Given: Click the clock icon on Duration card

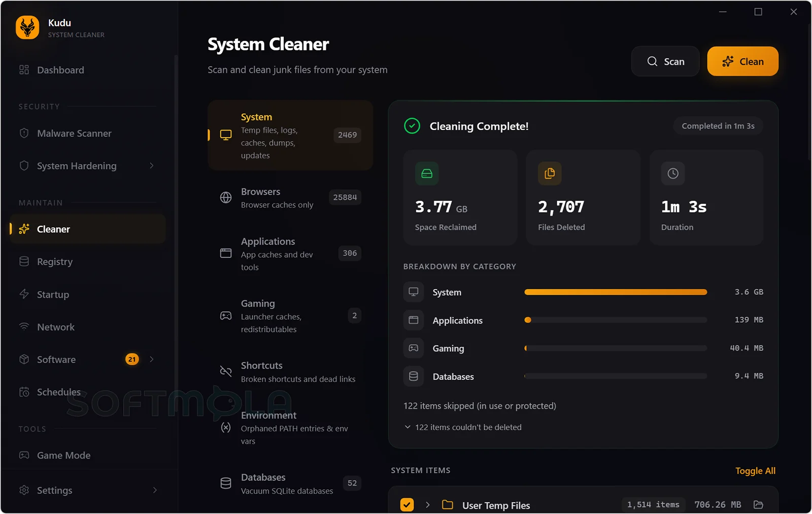Looking at the screenshot, I should (x=673, y=174).
